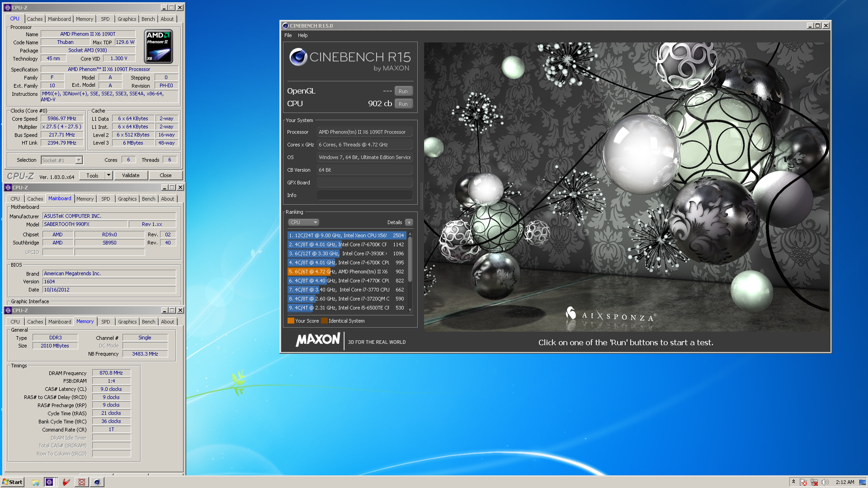Viewport: 868px width, 488px height.
Task: Click the ranking list scroll-down arrow
Action: 410,310
